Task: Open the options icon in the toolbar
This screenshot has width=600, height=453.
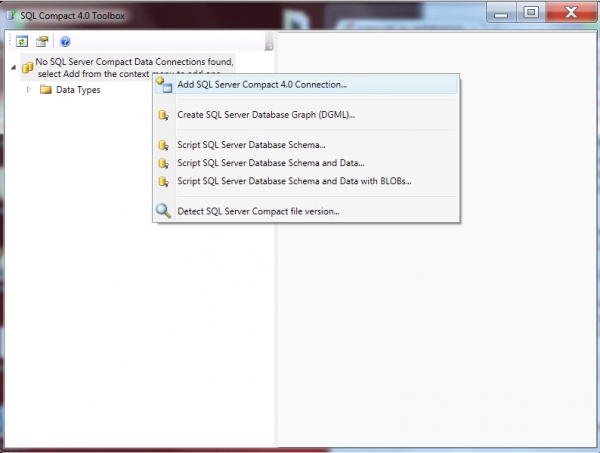Action: 42,41
